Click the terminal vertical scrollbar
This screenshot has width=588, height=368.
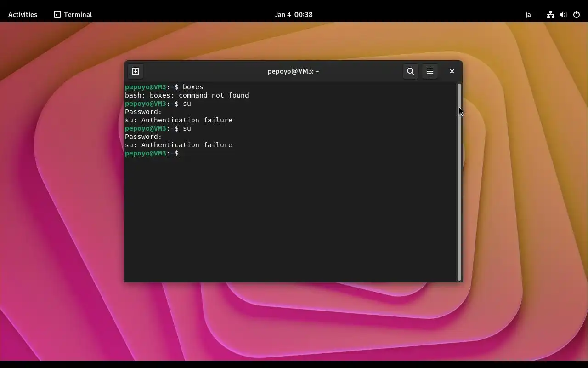tap(459, 182)
